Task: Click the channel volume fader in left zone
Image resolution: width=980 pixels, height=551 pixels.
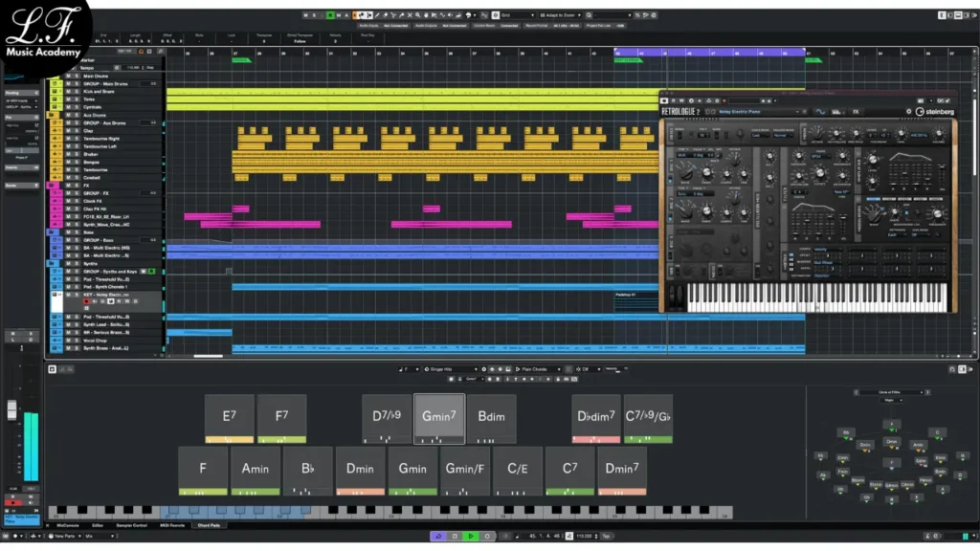Action: pos(12,409)
